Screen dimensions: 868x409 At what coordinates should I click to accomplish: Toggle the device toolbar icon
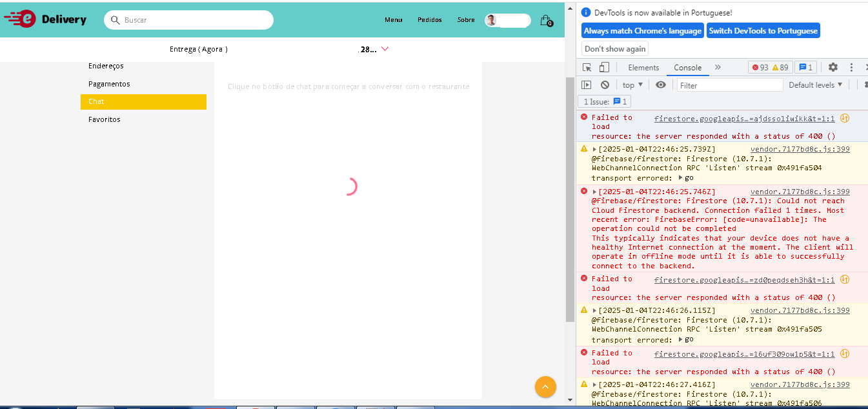coord(604,67)
